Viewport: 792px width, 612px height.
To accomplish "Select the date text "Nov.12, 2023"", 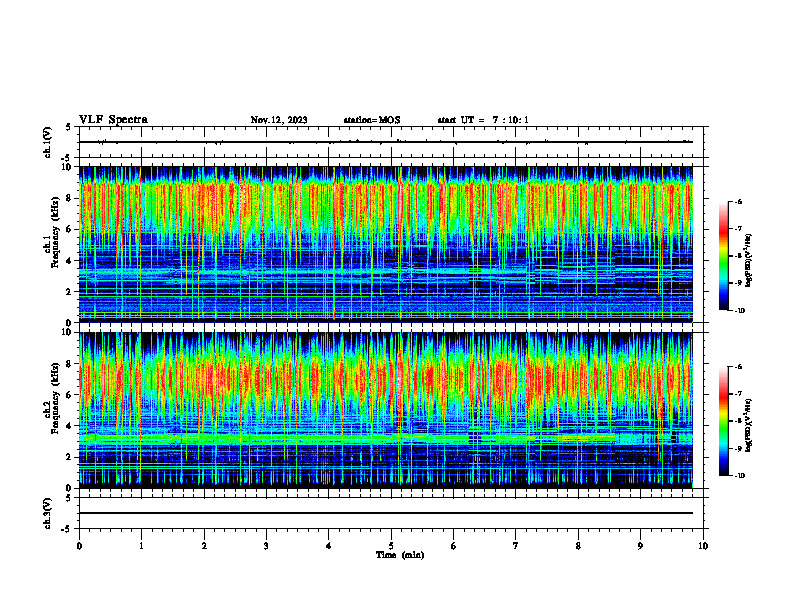I will (279, 120).
